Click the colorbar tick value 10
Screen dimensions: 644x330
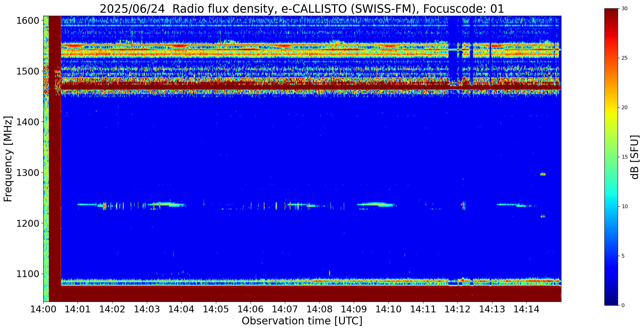[x=625, y=207]
